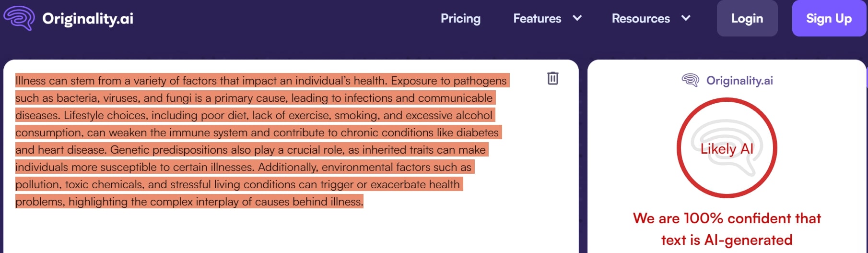
Task: Open the Resources menu label
Action: tap(641, 18)
